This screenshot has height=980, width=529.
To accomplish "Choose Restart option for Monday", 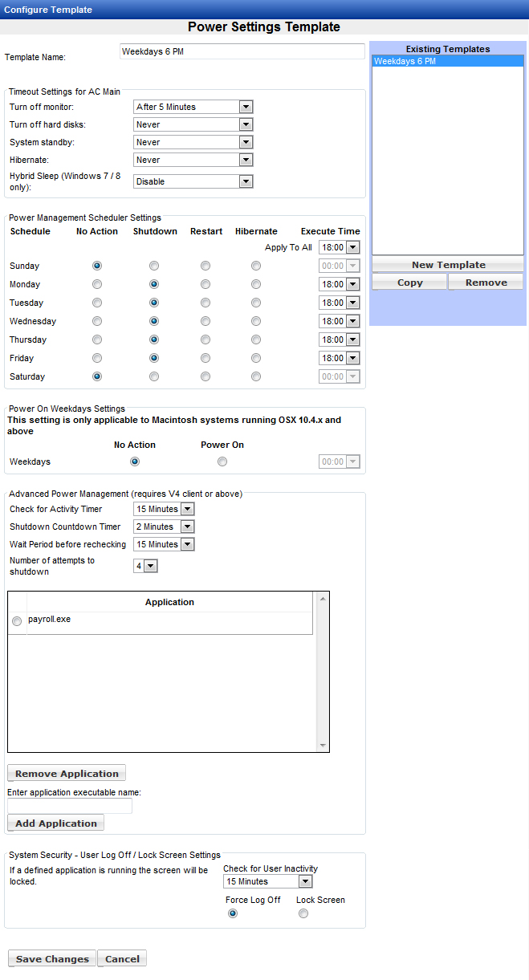I will click(206, 284).
